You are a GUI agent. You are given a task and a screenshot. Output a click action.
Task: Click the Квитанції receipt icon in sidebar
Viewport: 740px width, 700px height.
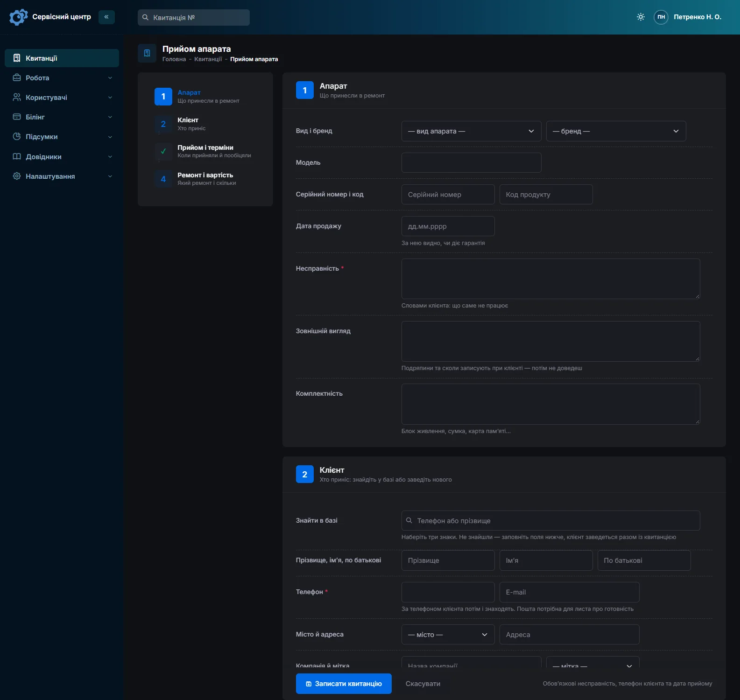(x=17, y=58)
